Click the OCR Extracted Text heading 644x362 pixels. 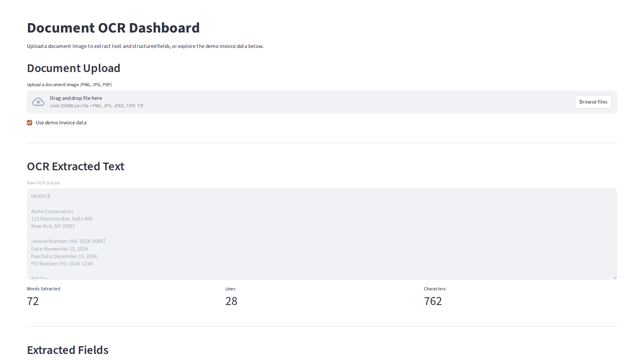(x=75, y=166)
